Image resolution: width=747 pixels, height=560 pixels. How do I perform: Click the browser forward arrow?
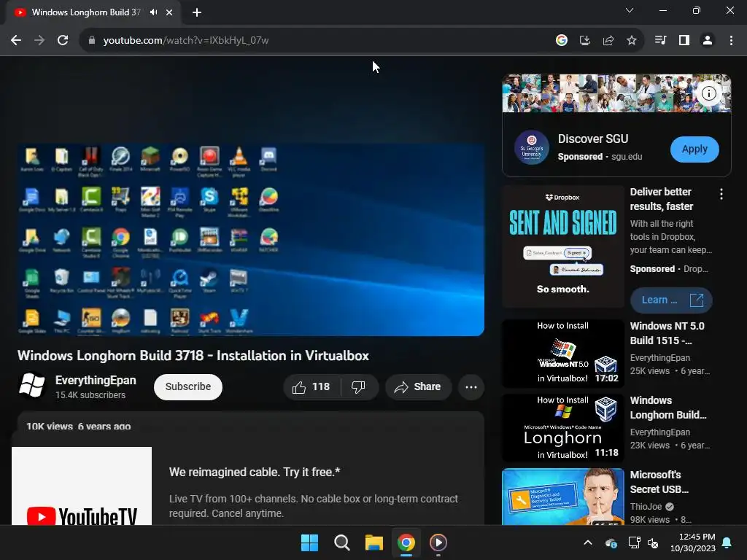point(39,41)
